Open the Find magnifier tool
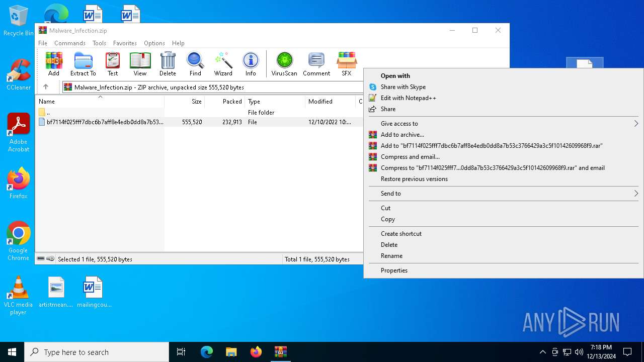This screenshot has width=644, height=362. [x=195, y=64]
